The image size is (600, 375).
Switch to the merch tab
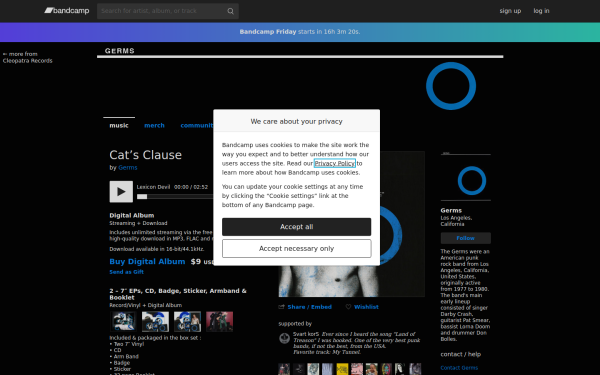154,126
